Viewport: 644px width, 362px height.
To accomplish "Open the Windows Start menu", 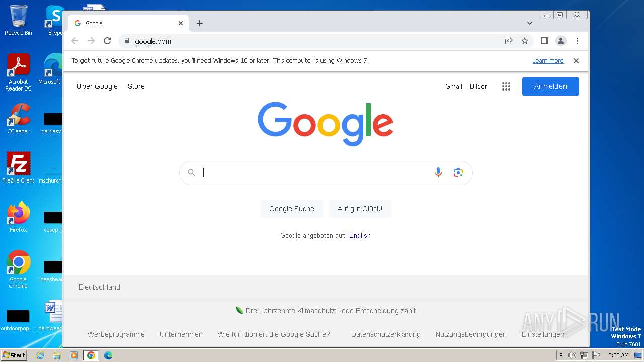I will [14, 355].
